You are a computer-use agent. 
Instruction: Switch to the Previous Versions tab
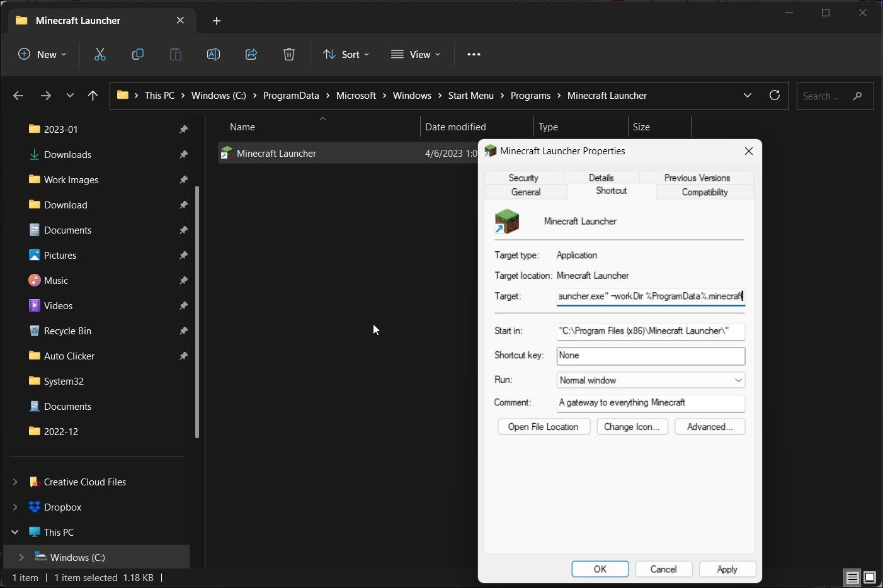click(x=697, y=178)
